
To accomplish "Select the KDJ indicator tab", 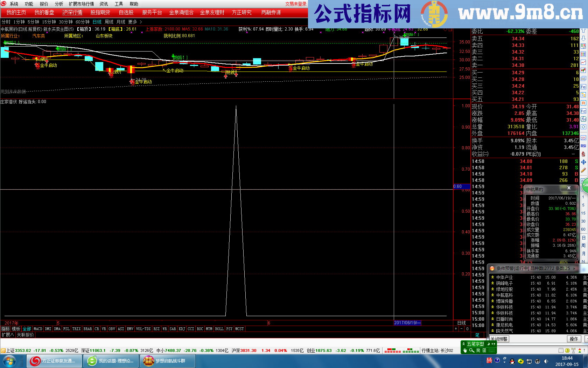I will pyautogui.click(x=182, y=329).
